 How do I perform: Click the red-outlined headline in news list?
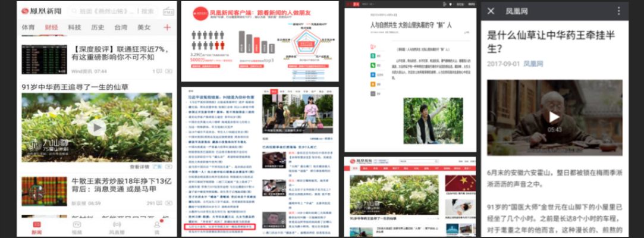[x=218, y=227]
